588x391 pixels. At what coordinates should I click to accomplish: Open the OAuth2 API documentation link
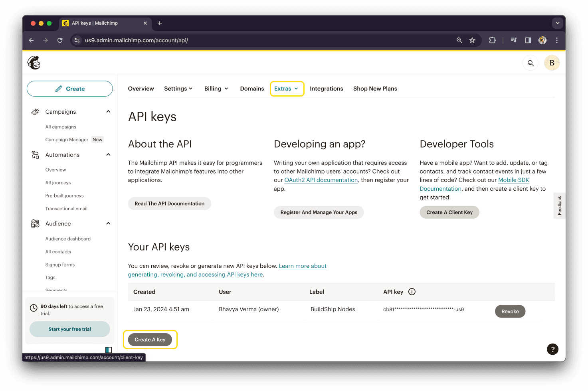[321, 180]
